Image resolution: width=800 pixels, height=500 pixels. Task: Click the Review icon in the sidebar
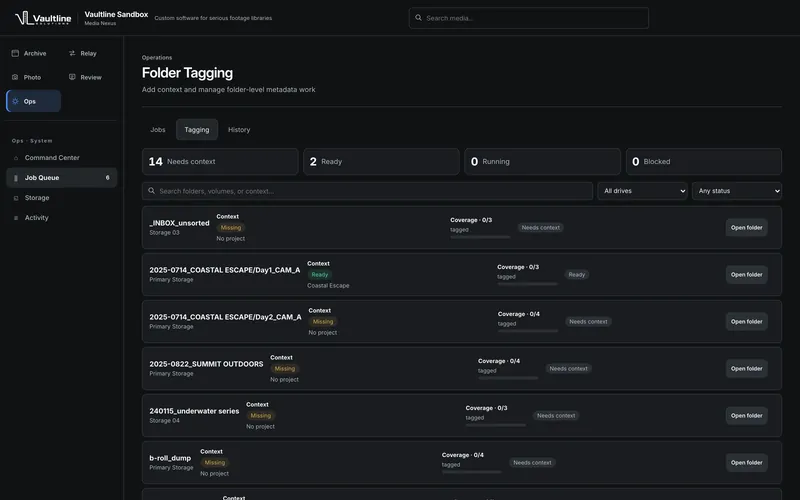(x=72, y=77)
